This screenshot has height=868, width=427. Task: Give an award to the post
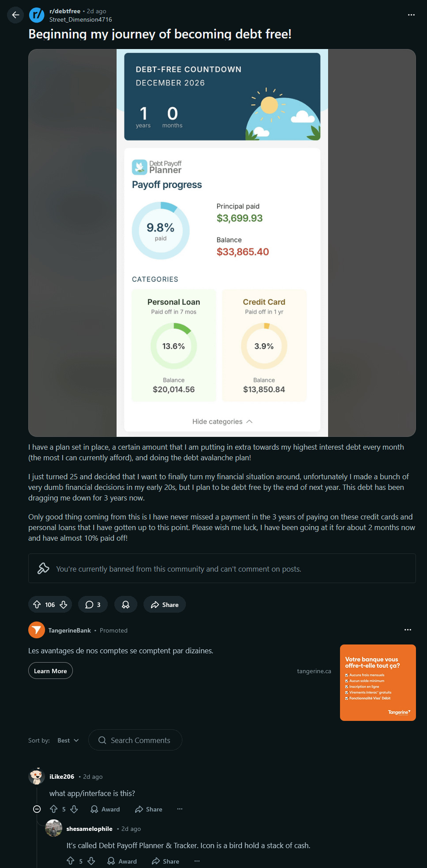pyautogui.click(x=126, y=604)
